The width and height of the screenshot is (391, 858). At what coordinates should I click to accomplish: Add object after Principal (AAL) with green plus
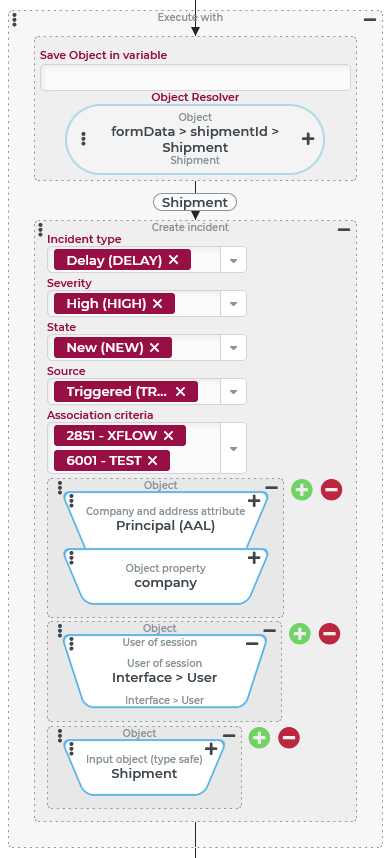point(301,489)
